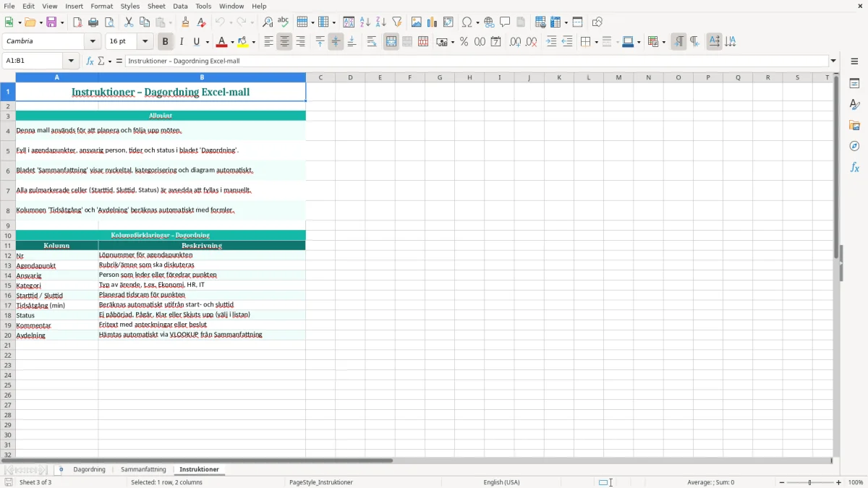The width and height of the screenshot is (868, 488).
Task: Click the yellow background color swatch
Action: pos(244,42)
